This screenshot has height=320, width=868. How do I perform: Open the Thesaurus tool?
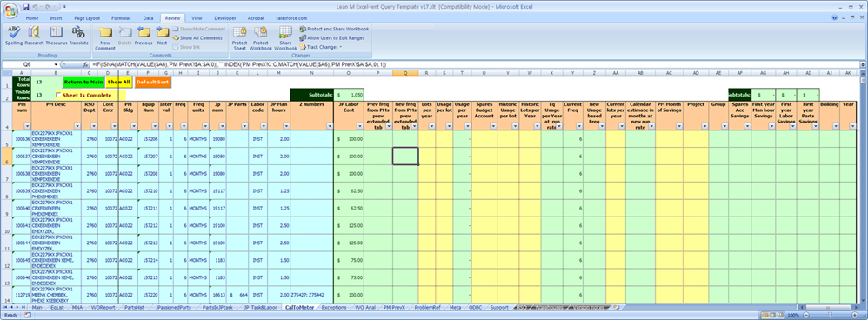56,36
